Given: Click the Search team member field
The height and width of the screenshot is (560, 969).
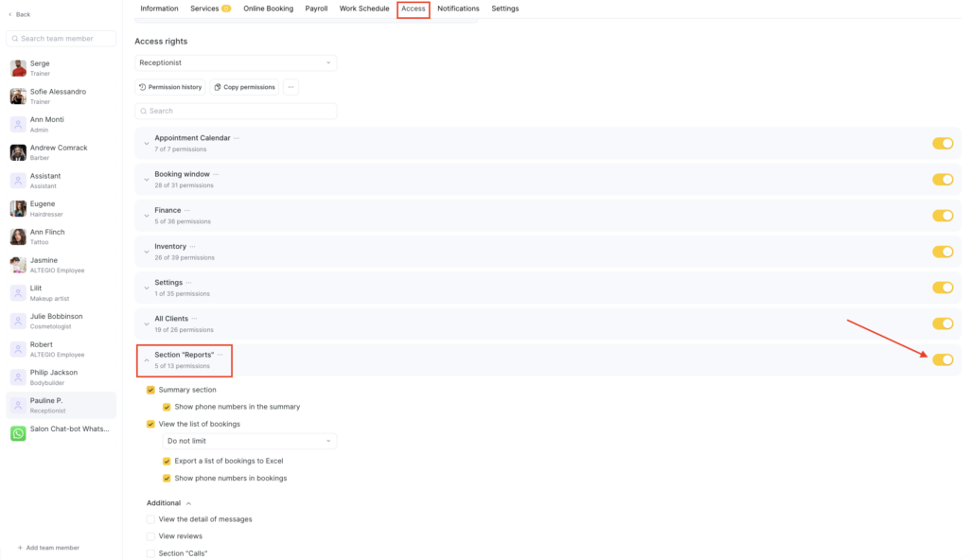Looking at the screenshot, I should [62, 39].
